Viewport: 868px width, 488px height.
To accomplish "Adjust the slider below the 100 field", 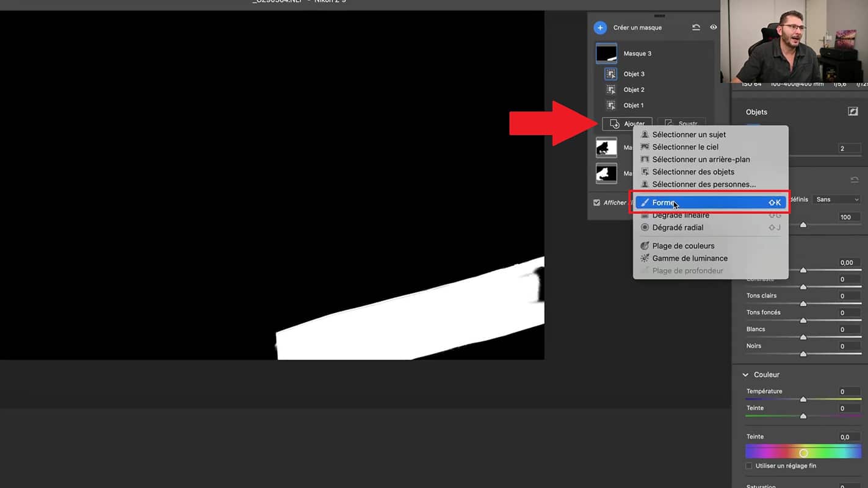I will point(803,225).
